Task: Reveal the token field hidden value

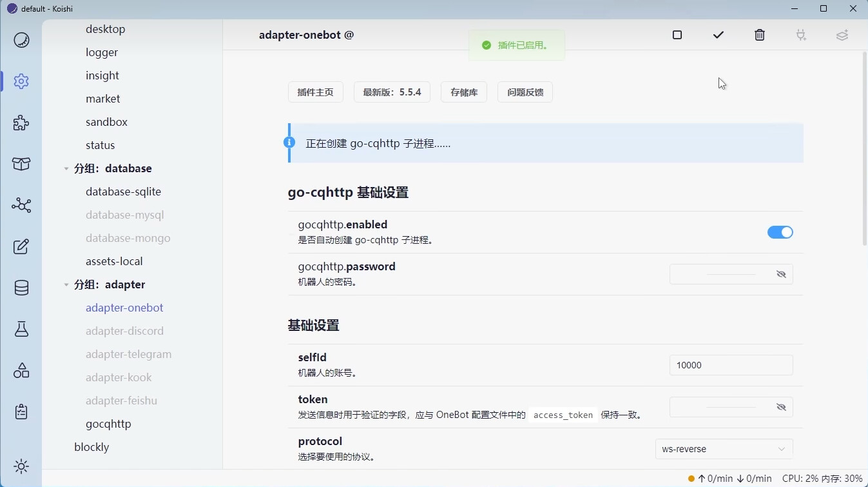Action: tap(782, 406)
